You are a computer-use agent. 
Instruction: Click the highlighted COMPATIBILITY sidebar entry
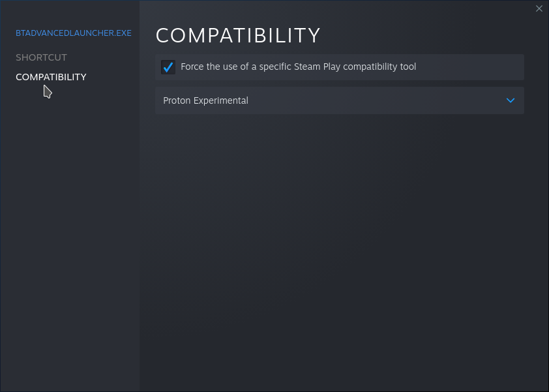point(51,77)
